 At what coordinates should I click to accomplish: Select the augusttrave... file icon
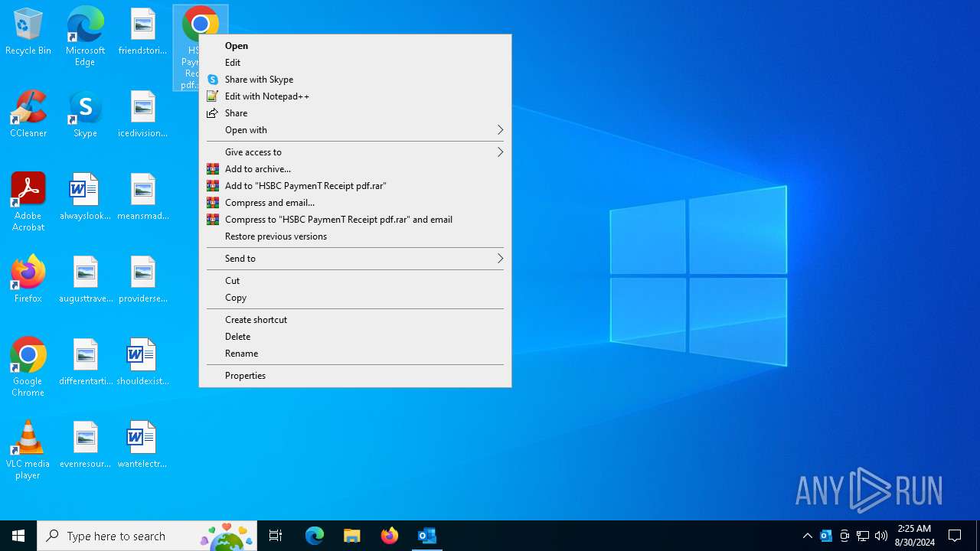pyautogui.click(x=85, y=280)
